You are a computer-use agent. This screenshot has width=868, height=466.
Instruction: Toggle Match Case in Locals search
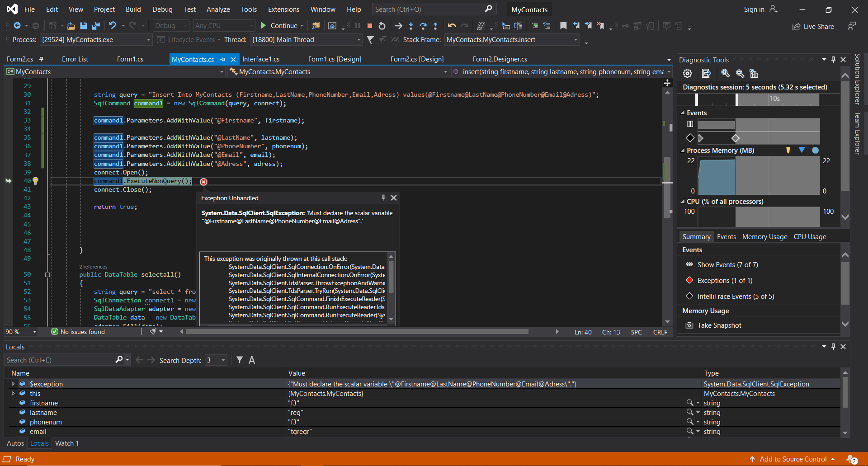pos(252,360)
